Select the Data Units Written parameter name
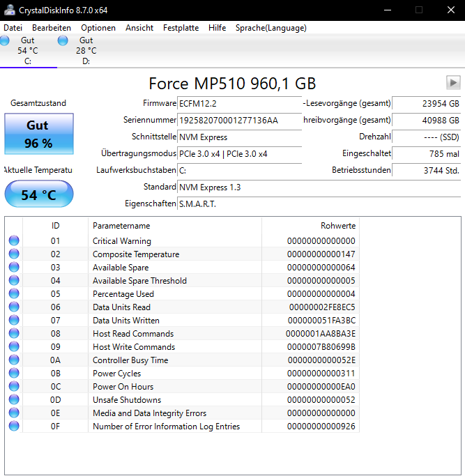This screenshot has height=476, width=465. tap(126, 321)
